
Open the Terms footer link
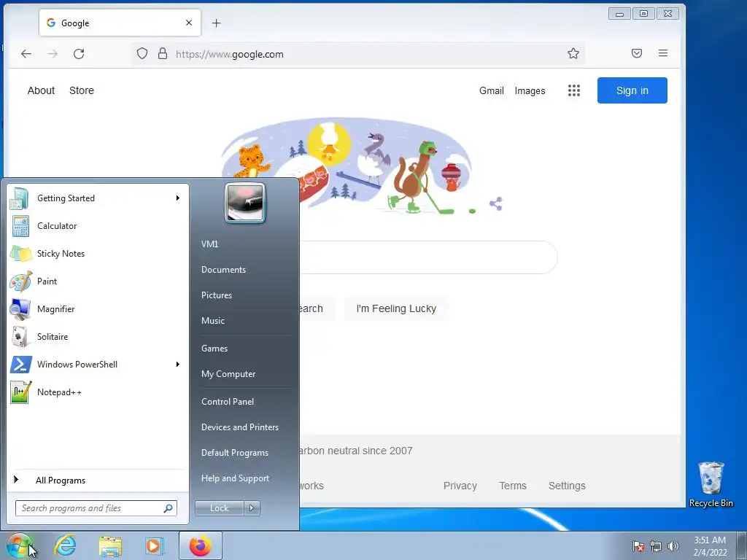[513, 486]
